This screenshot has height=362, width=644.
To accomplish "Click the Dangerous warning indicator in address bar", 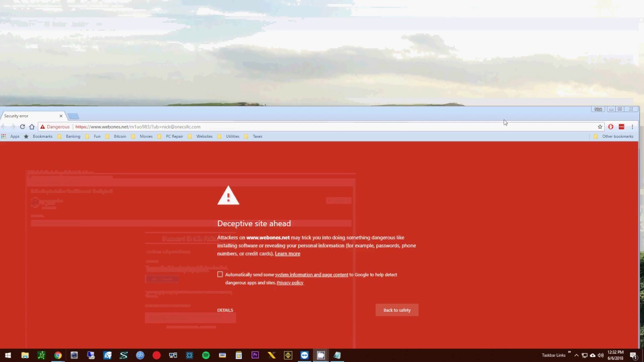I will coord(55,127).
